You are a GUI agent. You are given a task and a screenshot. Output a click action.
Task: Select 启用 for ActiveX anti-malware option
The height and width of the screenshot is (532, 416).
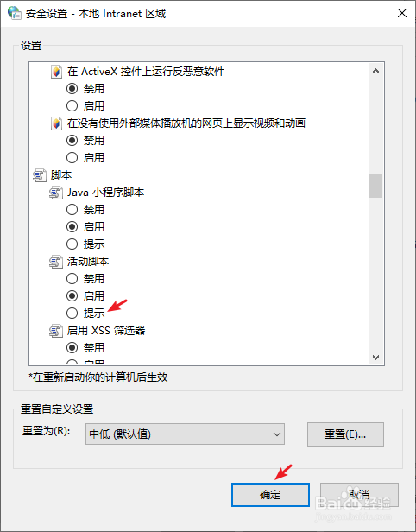point(72,106)
